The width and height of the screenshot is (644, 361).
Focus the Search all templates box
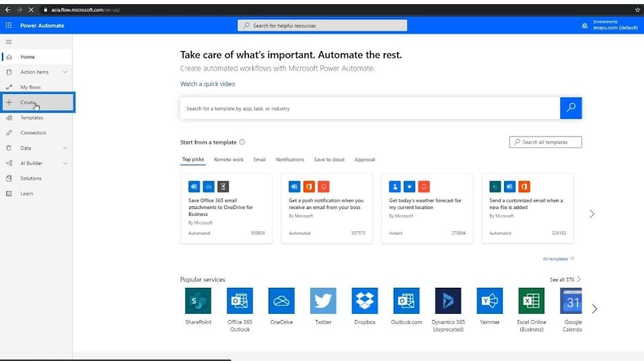(546, 142)
